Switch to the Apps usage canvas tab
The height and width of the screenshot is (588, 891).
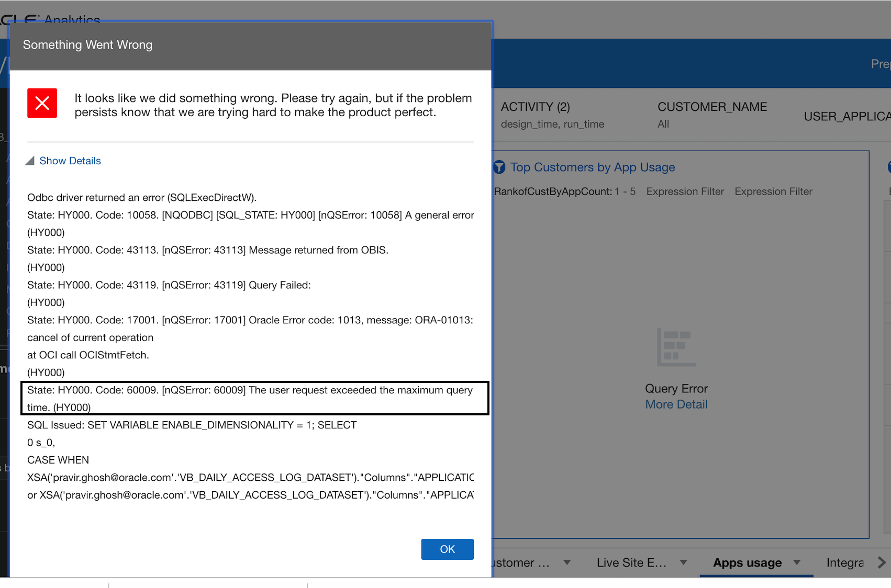[747, 563]
